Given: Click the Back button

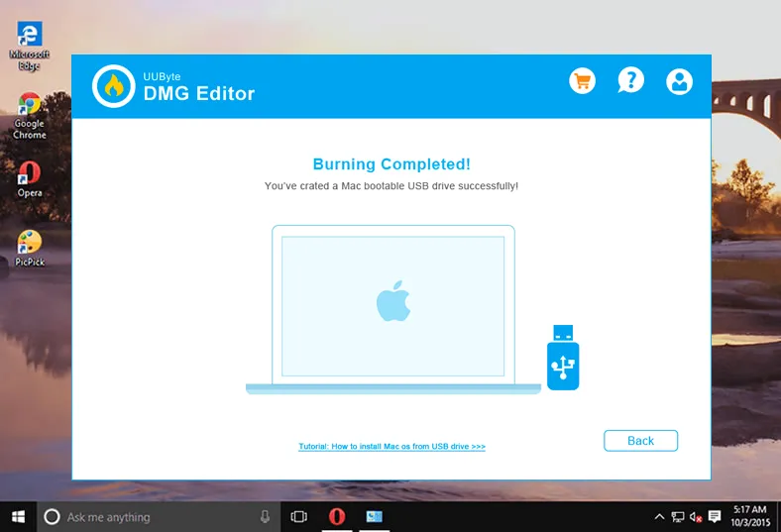Looking at the screenshot, I should pyautogui.click(x=640, y=441).
